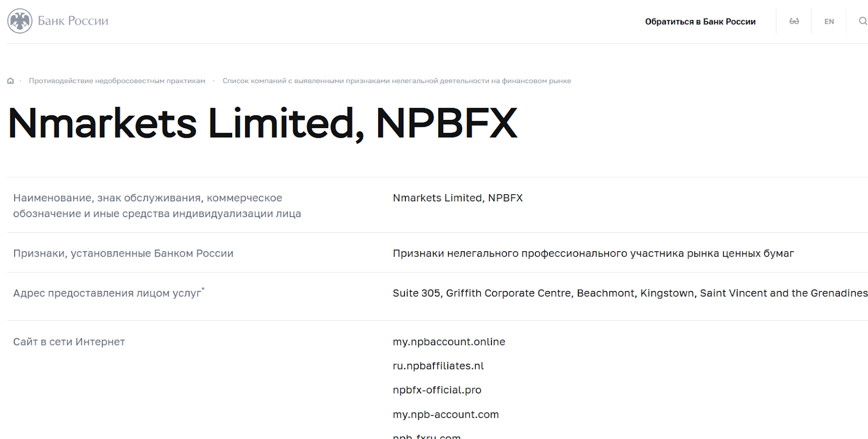This screenshot has width=868, height=439.
Task: Click the "Банк России" wordmark in header
Action: pos(73,21)
